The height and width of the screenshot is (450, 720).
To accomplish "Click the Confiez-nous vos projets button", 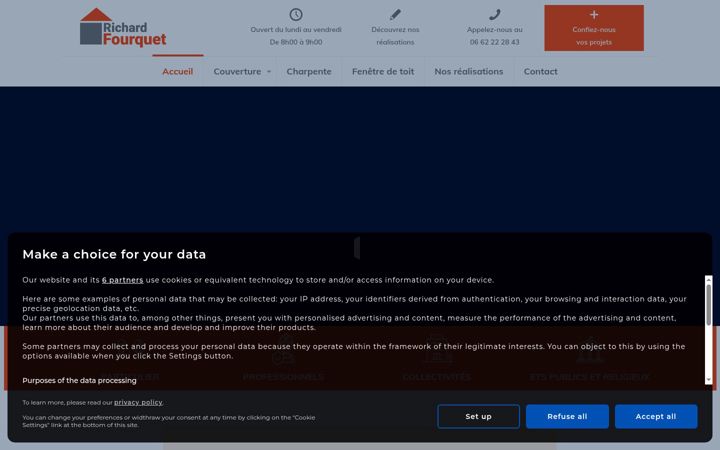I will tap(594, 28).
